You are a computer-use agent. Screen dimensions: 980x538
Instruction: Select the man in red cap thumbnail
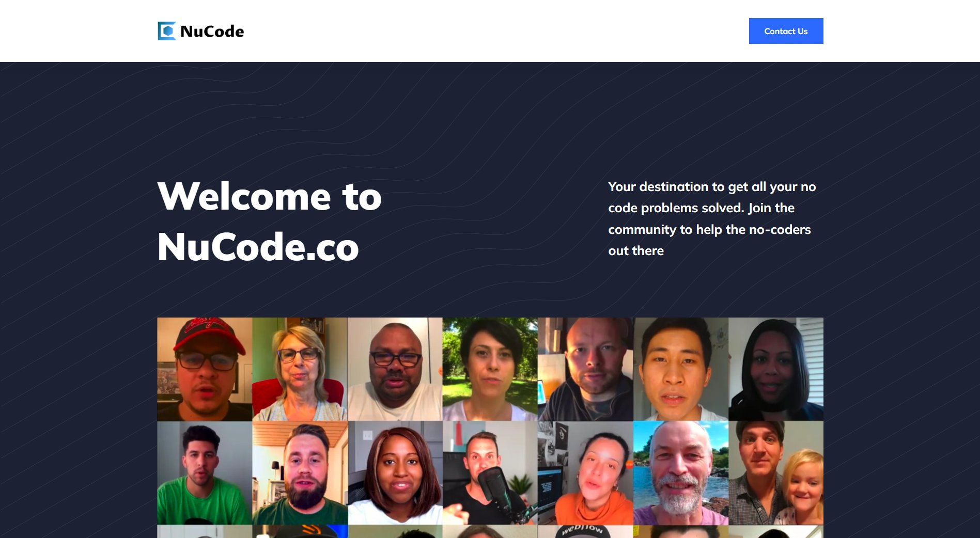pos(205,369)
